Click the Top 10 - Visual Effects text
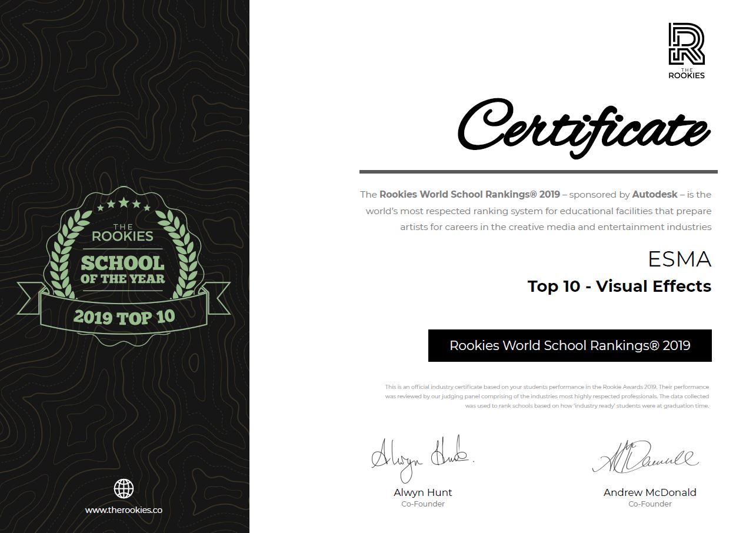 (620, 287)
